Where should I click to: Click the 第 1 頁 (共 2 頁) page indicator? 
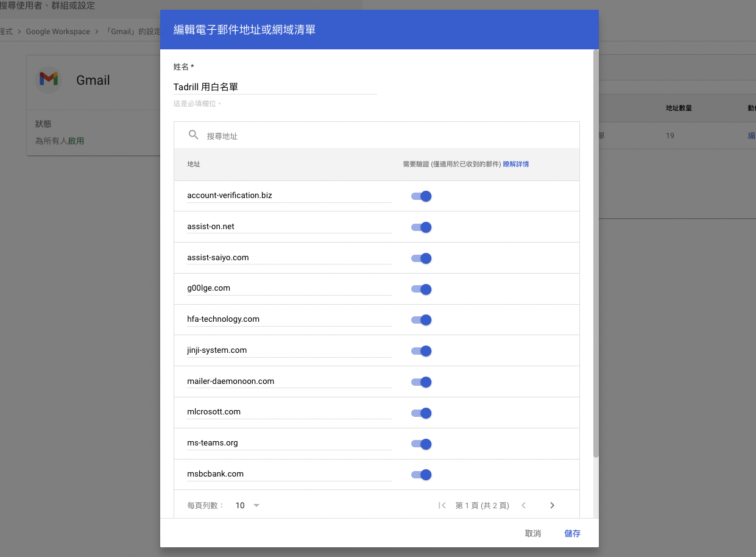482,505
